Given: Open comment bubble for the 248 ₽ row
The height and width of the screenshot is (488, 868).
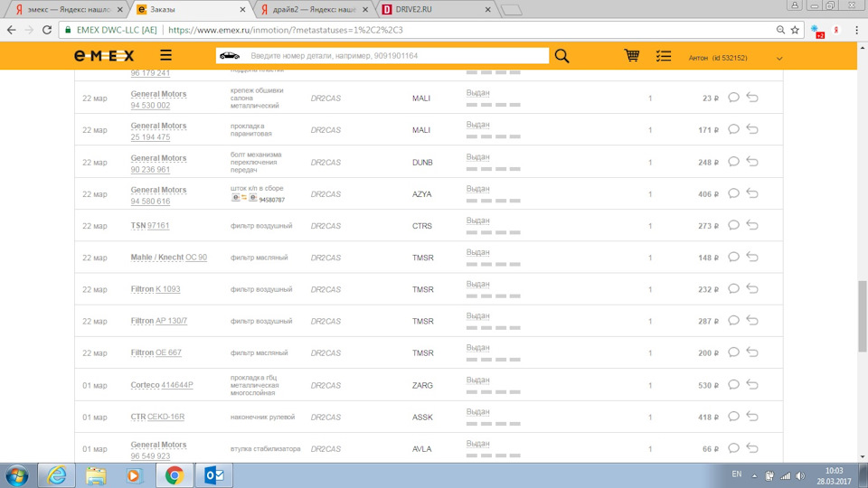Looking at the screenshot, I should 733,162.
